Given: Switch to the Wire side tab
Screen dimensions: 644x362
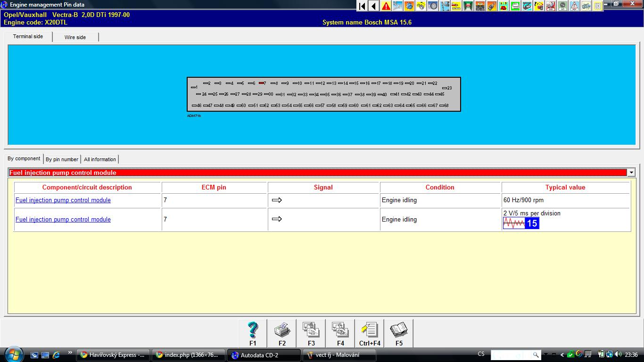Looking at the screenshot, I should click(x=75, y=37).
